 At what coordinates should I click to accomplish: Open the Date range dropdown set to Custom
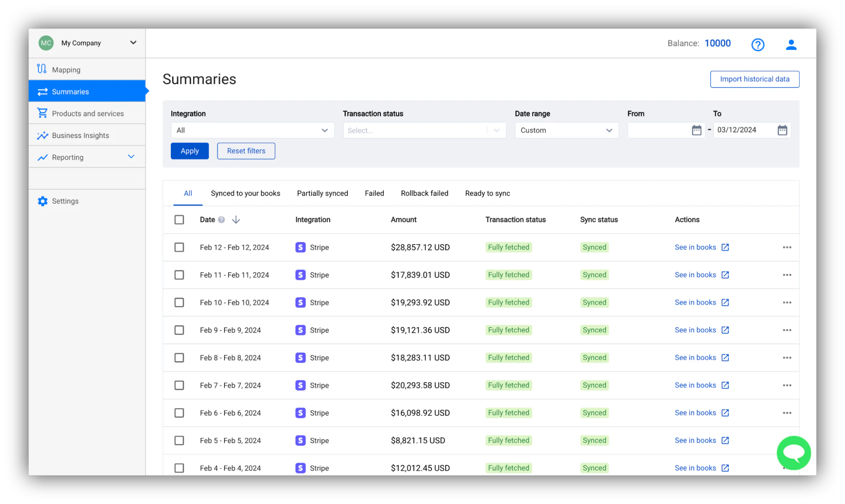(566, 130)
